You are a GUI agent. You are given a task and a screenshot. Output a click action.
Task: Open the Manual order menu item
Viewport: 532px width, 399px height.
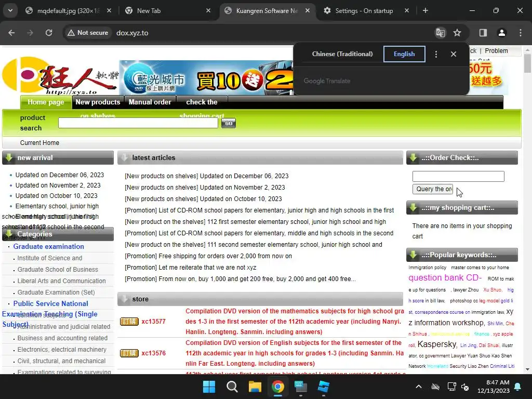[x=150, y=102]
